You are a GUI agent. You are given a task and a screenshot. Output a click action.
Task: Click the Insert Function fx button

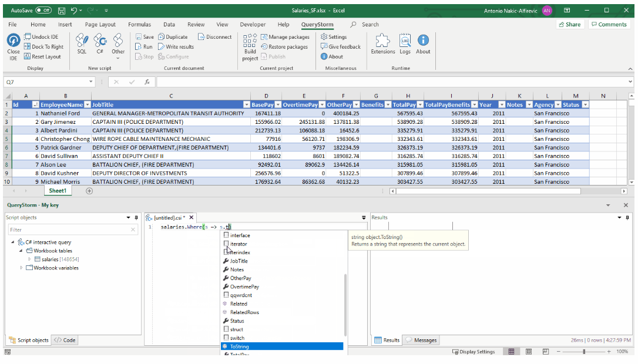pos(147,82)
